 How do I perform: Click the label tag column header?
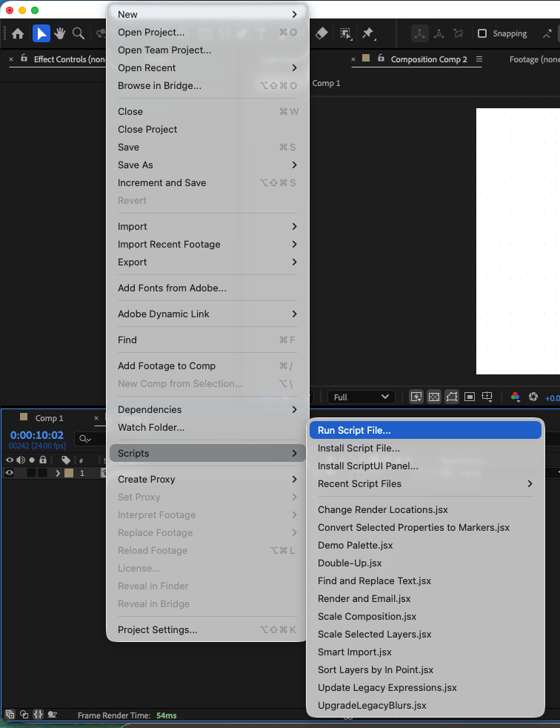pos(66,460)
